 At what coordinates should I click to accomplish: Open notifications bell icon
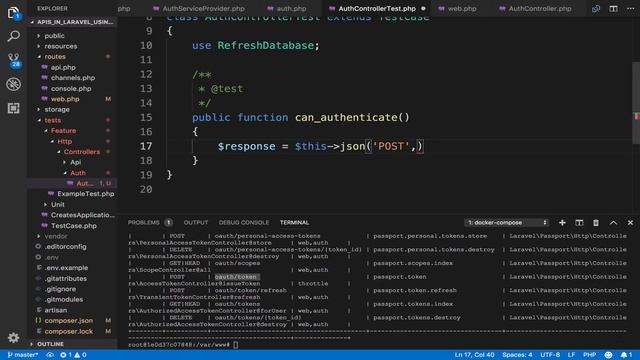pos(626,355)
